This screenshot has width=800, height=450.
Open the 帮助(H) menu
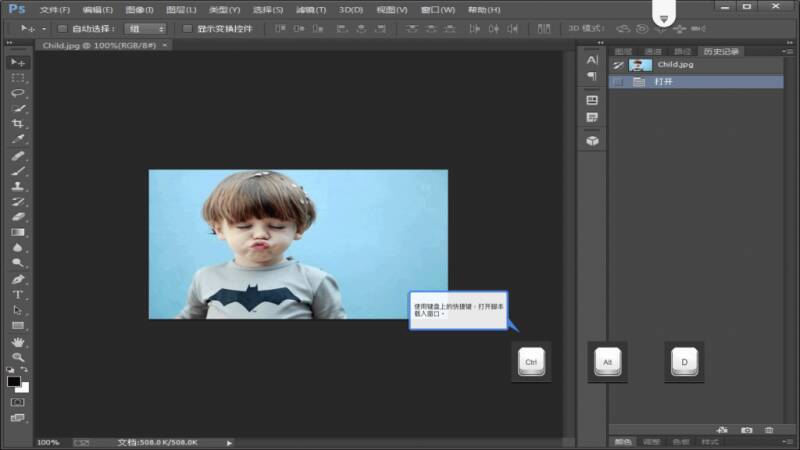point(484,10)
